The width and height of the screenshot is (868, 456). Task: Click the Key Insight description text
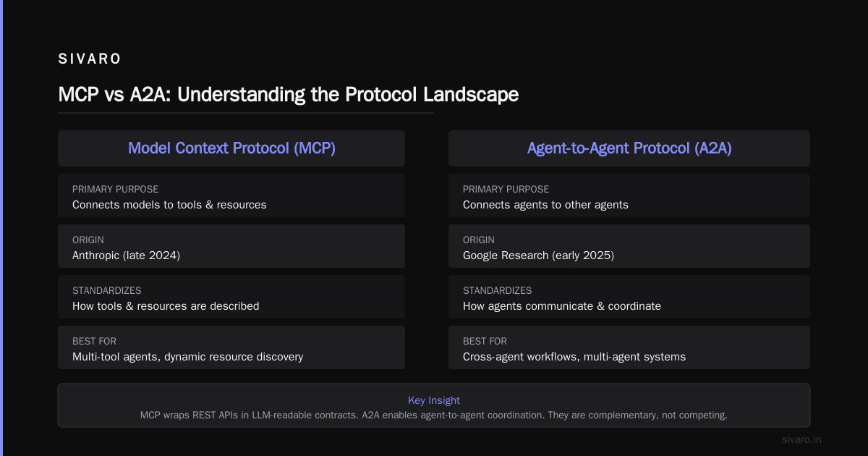coord(434,415)
